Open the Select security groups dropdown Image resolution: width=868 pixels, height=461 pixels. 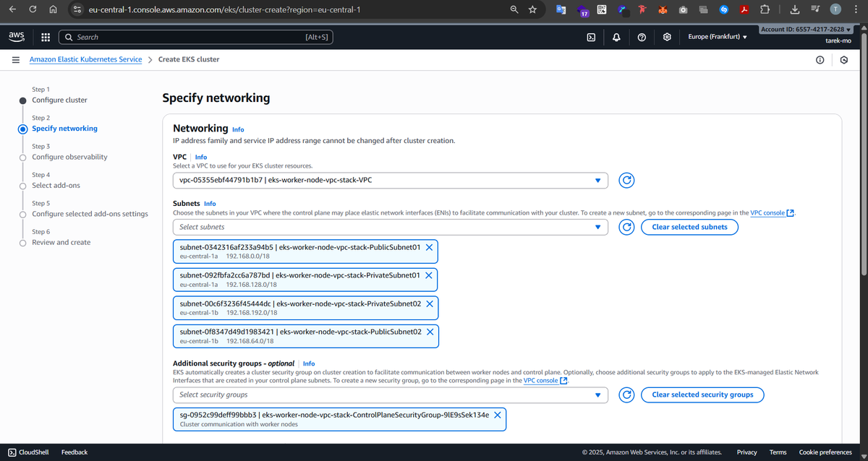(391, 395)
